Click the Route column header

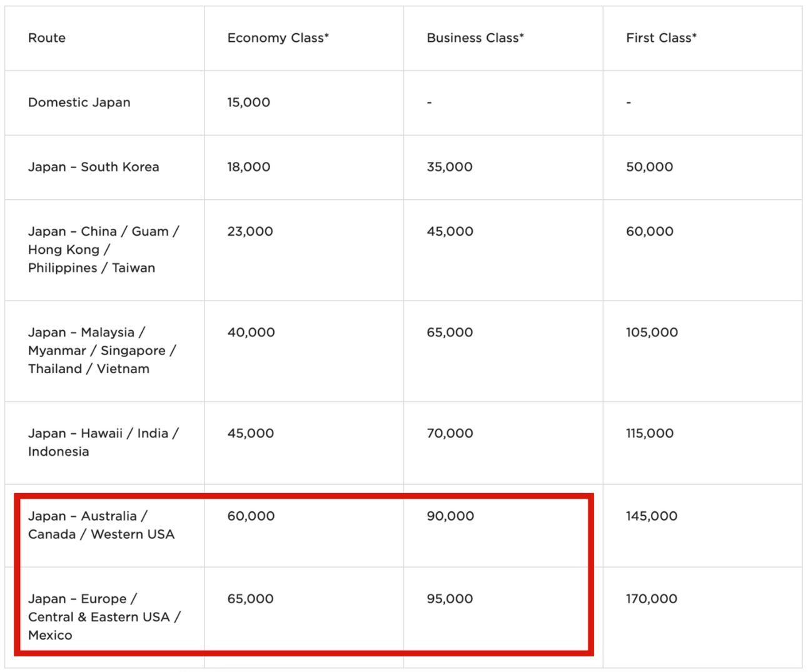coord(47,38)
